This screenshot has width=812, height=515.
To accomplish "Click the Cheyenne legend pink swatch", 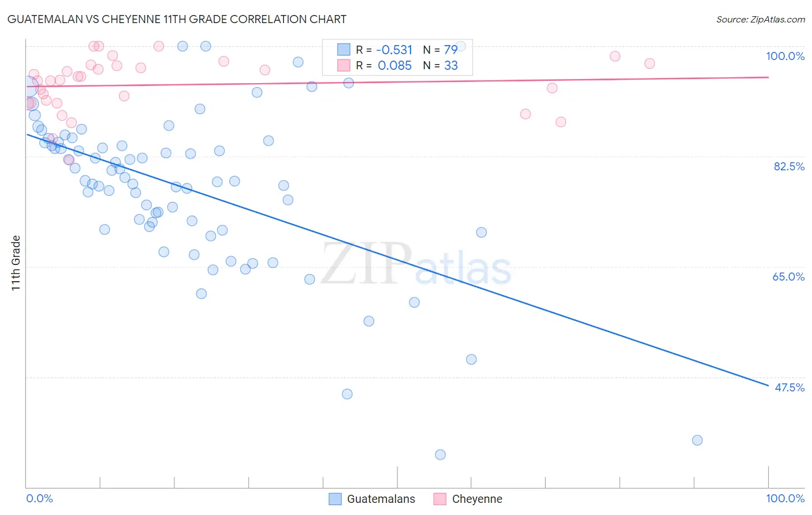I will [440, 499].
